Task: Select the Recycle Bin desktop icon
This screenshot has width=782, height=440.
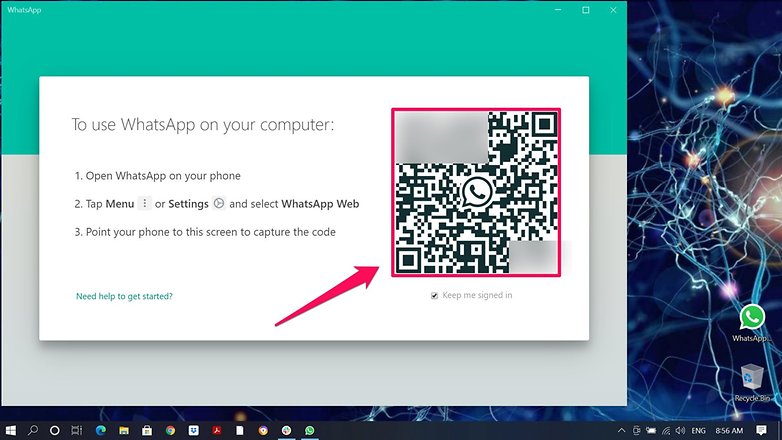Action: (x=752, y=383)
